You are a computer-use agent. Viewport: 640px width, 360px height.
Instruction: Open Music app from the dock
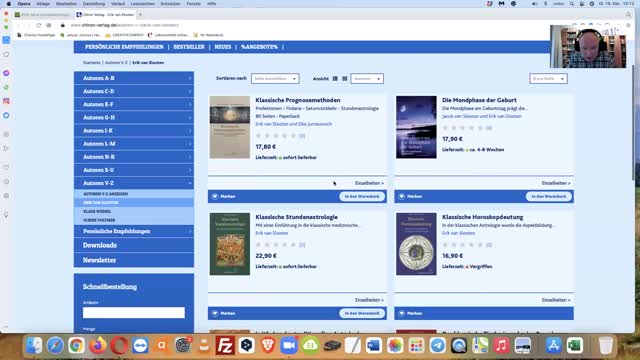pyautogui.click(x=501, y=345)
